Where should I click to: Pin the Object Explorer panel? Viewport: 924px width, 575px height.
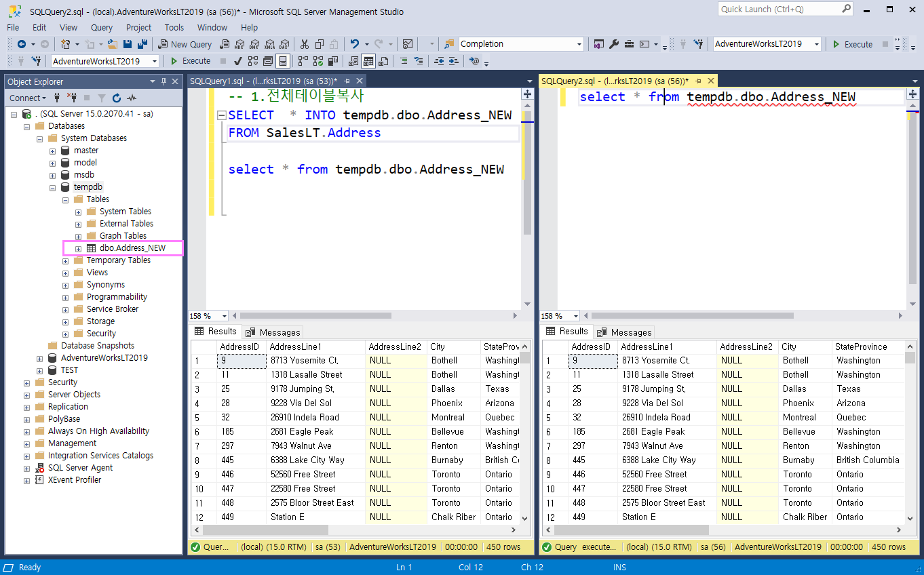[163, 81]
